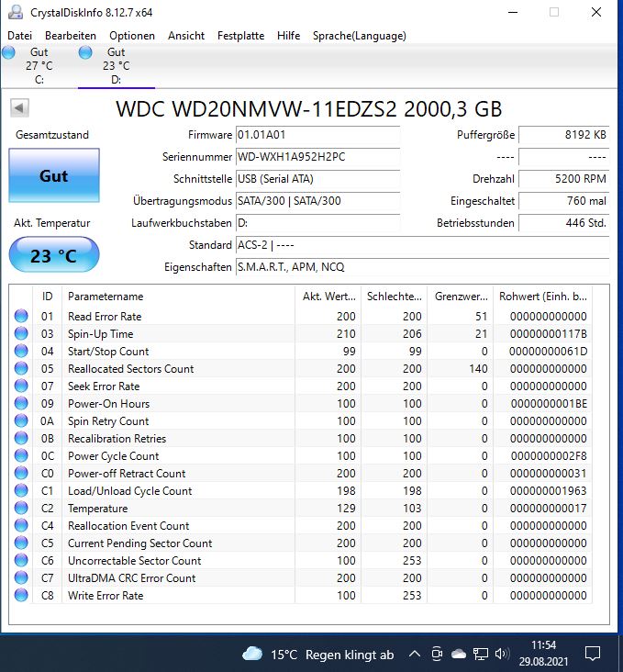Open the Optionen menu
Screen dimensions: 623x672
pyautogui.click(x=132, y=36)
